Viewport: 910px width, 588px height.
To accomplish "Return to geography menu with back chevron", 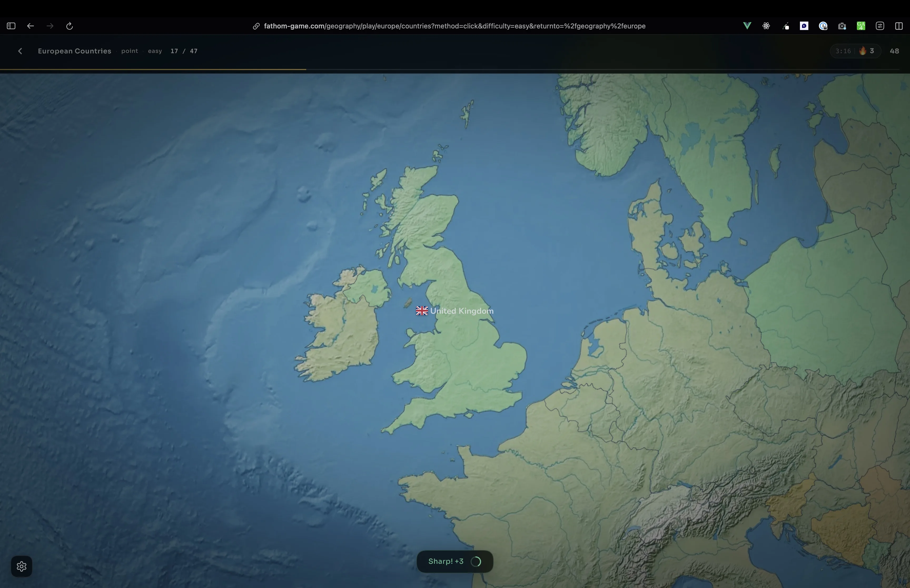I will pos(20,51).
